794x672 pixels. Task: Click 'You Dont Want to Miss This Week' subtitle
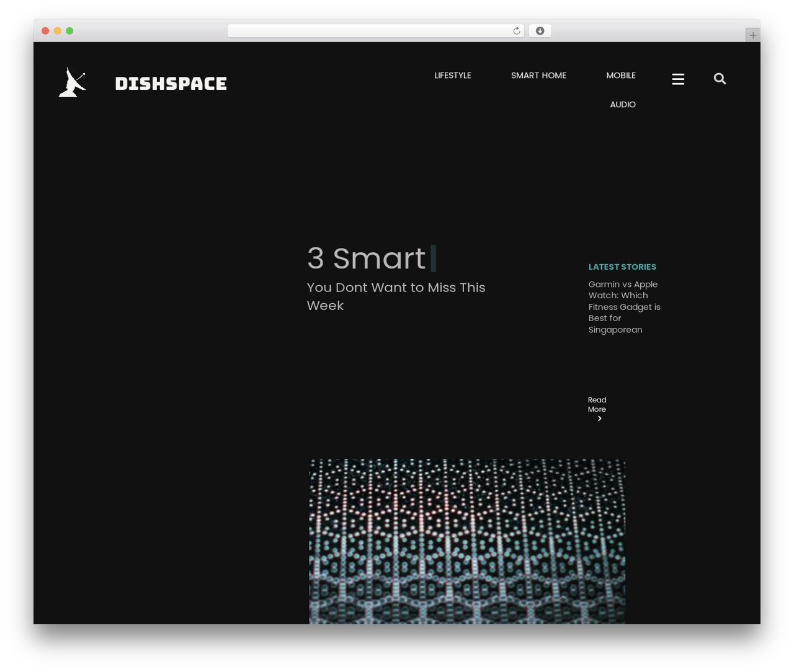(396, 296)
